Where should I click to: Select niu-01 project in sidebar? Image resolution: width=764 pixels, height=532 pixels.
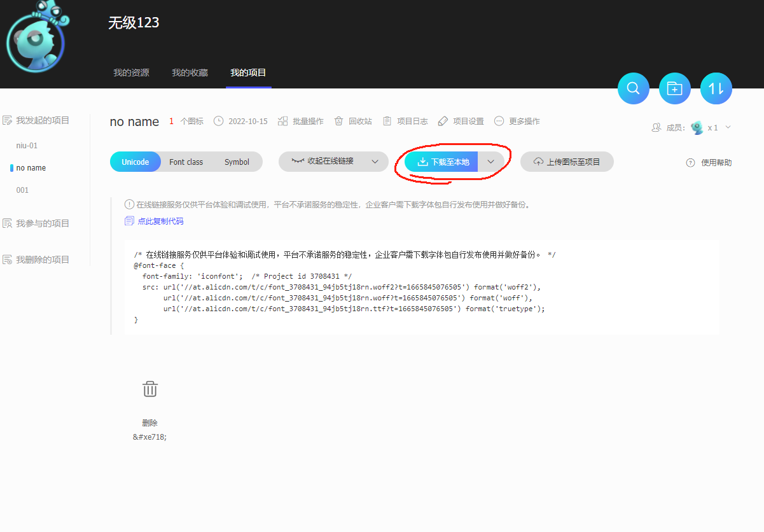click(27, 146)
